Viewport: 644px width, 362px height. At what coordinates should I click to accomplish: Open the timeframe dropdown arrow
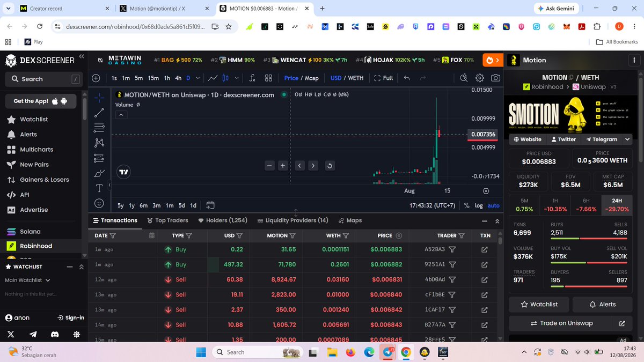(198, 78)
